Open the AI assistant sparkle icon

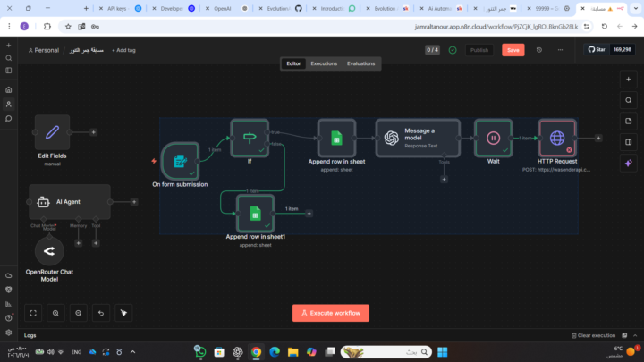[629, 163]
